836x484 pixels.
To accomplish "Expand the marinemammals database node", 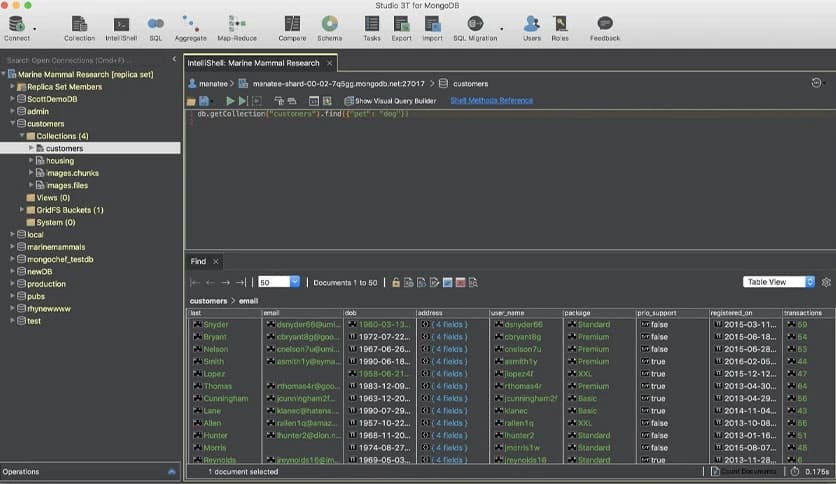I will [49, 247].
